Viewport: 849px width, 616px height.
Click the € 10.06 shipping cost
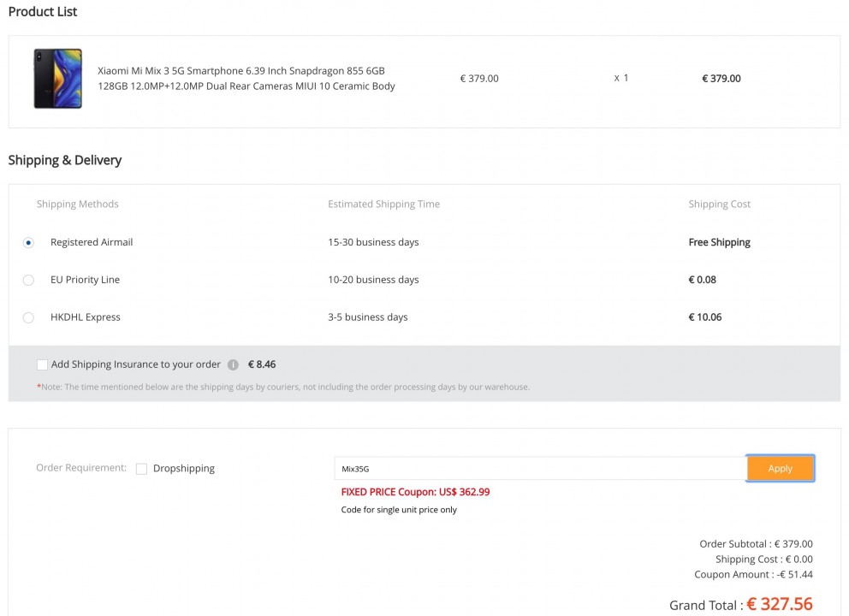[x=705, y=317]
